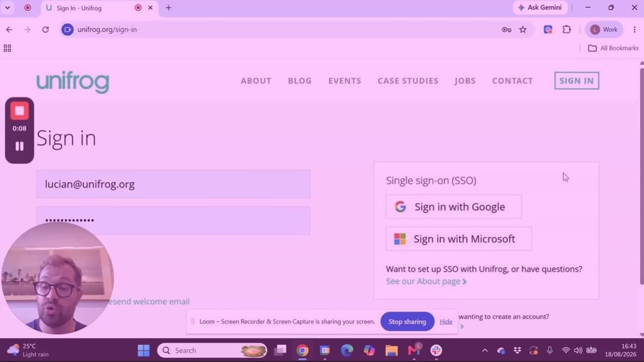Open the apps grid shortcut in bookmarks bar
Viewport: 644px width, 362px height.
pyautogui.click(x=7, y=48)
